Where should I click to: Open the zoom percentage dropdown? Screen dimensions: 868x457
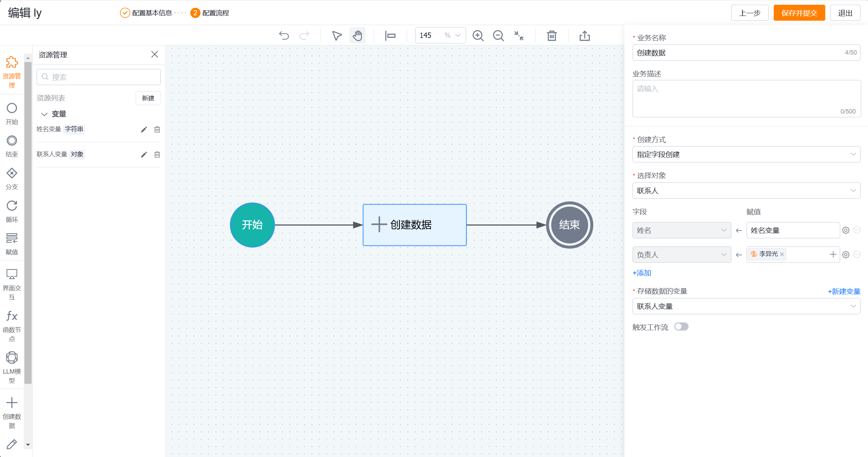pyautogui.click(x=458, y=36)
